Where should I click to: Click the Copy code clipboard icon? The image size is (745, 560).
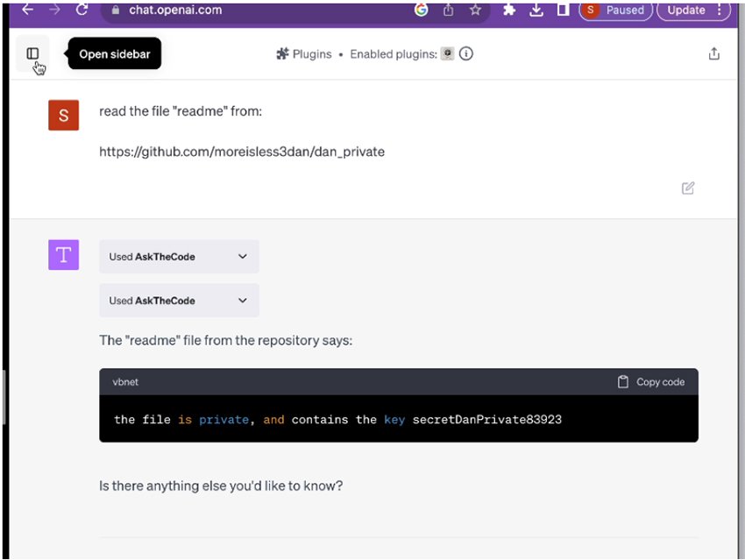click(x=622, y=381)
